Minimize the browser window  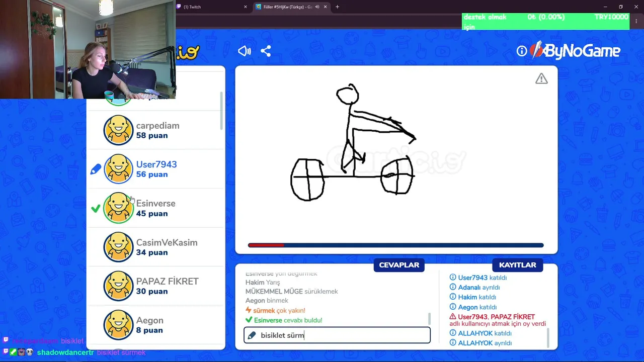pos(605,7)
